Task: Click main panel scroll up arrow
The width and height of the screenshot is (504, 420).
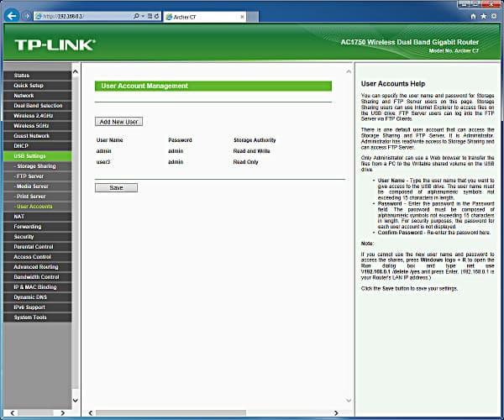Action: coord(349,71)
